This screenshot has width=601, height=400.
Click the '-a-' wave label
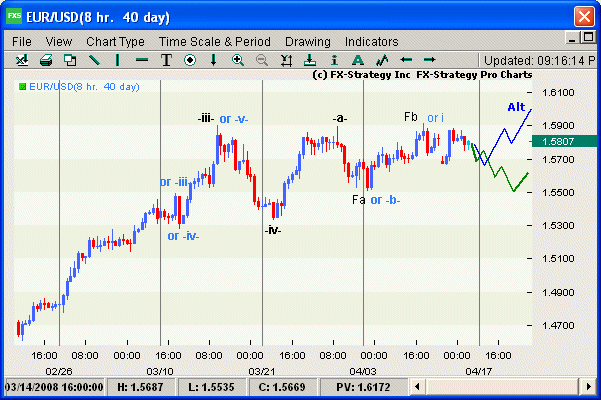tap(340, 119)
